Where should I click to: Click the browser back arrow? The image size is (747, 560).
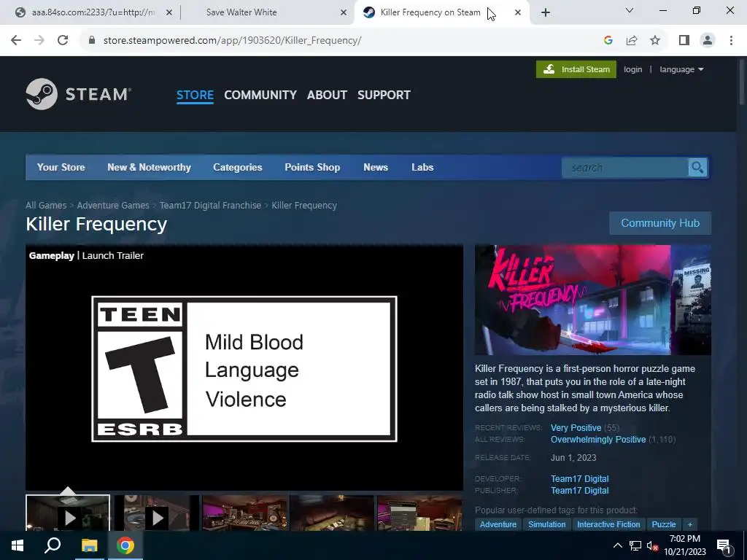[x=16, y=41]
